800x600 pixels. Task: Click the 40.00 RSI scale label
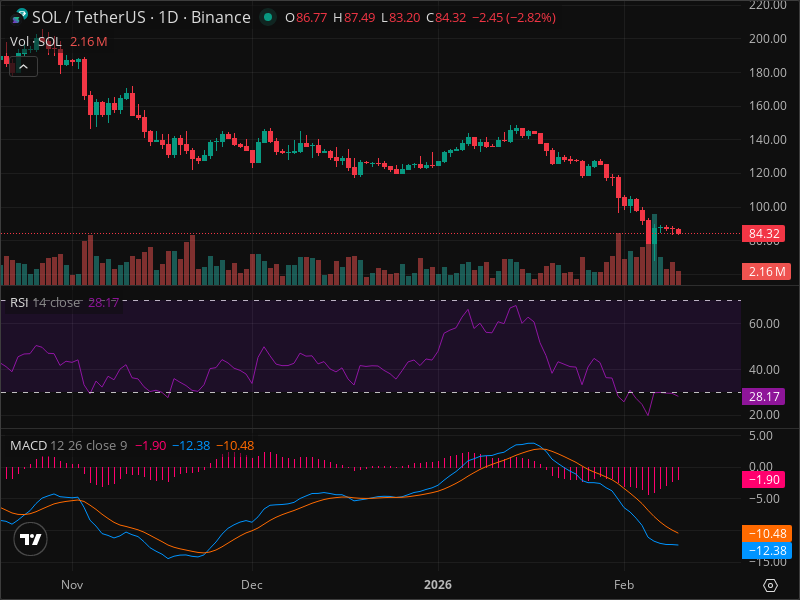[x=764, y=369]
